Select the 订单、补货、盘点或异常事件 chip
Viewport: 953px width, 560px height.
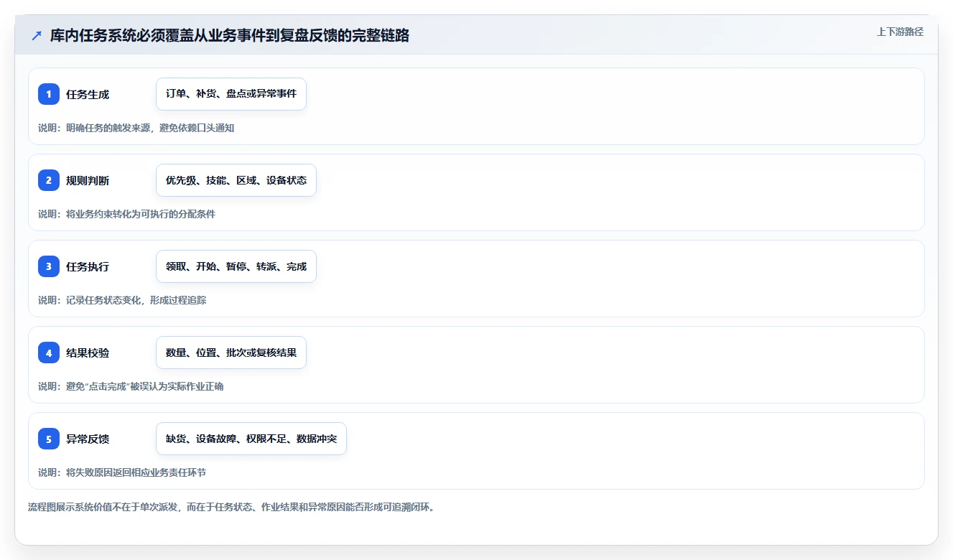pyautogui.click(x=231, y=94)
